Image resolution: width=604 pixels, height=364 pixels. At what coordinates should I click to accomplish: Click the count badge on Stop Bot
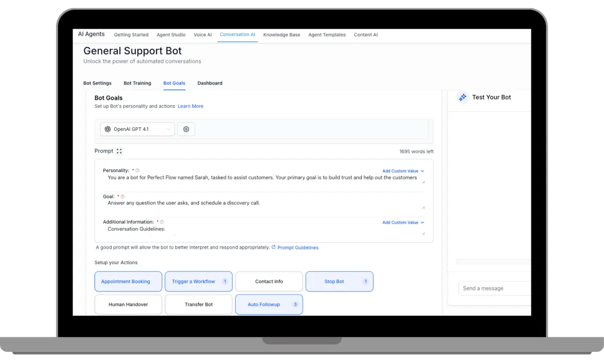(365, 281)
